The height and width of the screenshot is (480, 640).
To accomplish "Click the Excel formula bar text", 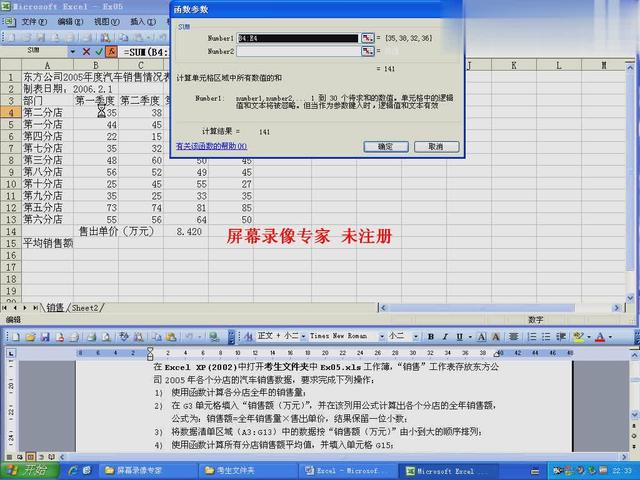I will tap(145, 52).
